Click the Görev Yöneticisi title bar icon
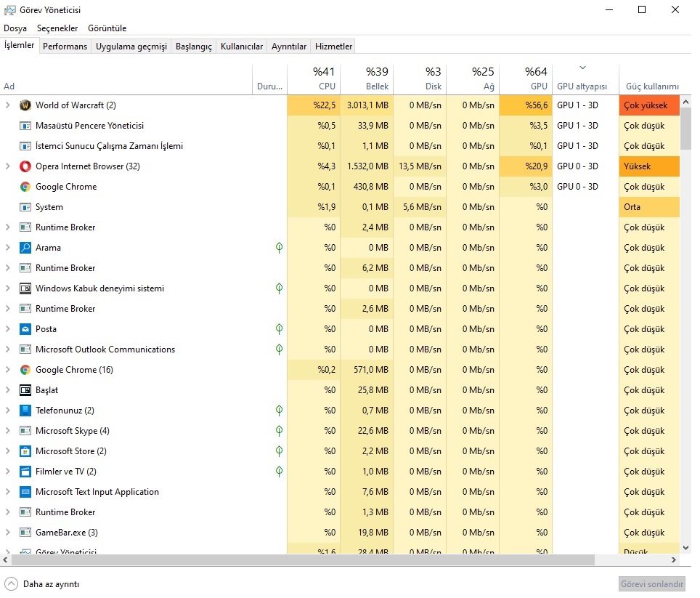This screenshot has height=598, width=700. [x=10, y=10]
